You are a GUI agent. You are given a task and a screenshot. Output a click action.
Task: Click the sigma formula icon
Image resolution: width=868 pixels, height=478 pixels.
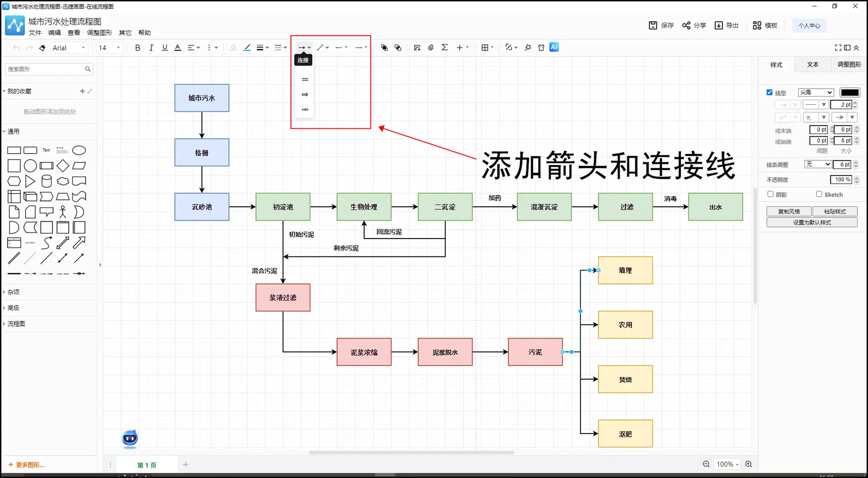445,47
